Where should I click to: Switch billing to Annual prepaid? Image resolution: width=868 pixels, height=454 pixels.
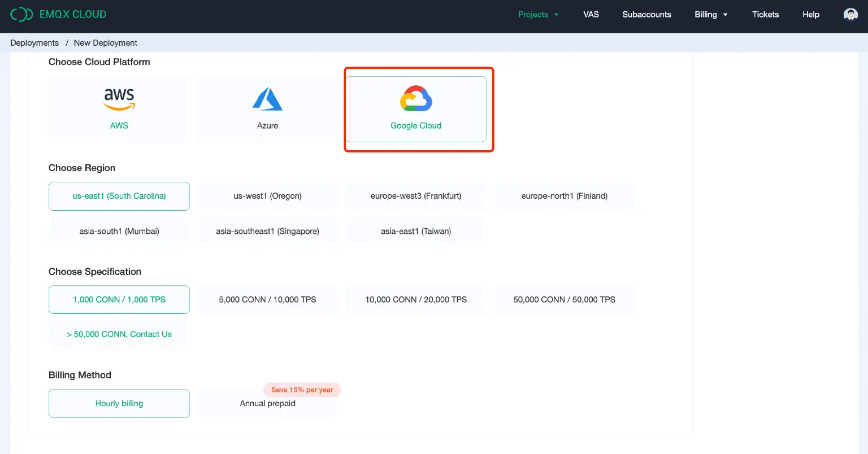coord(267,403)
